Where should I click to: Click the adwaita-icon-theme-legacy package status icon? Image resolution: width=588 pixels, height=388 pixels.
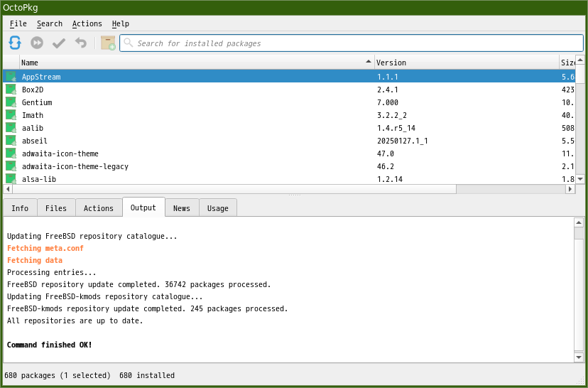[11, 166]
